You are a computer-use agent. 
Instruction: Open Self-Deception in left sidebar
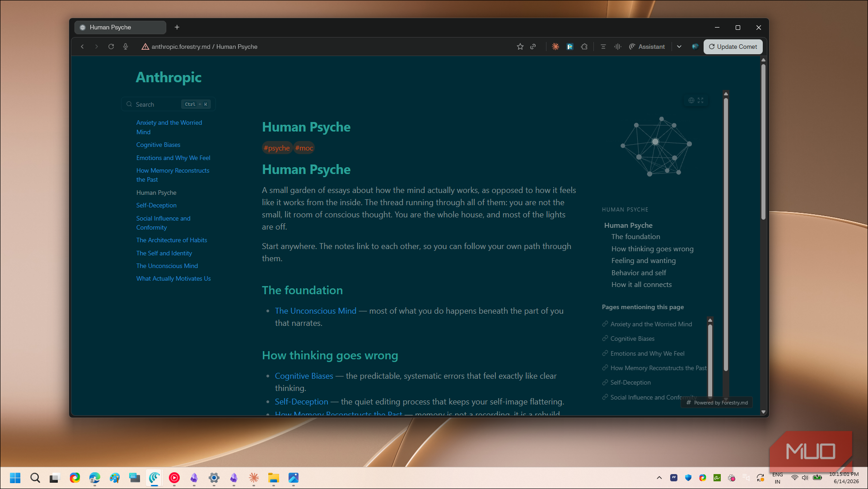coord(156,205)
